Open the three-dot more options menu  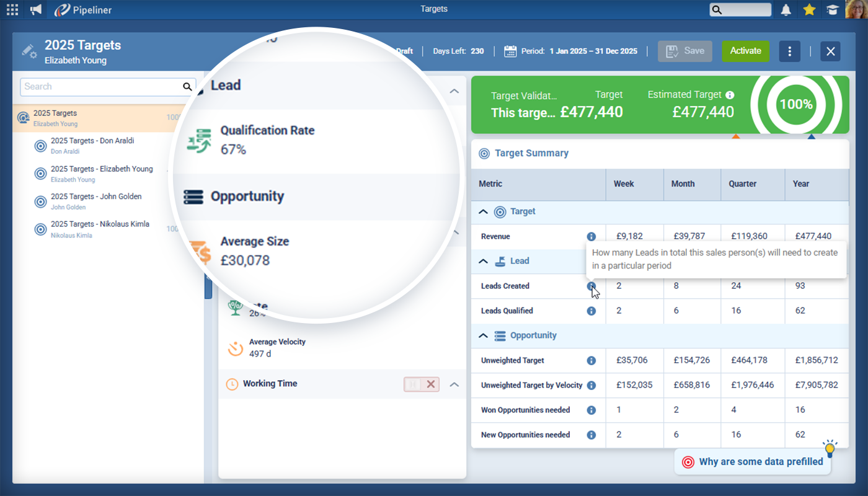tap(789, 51)
